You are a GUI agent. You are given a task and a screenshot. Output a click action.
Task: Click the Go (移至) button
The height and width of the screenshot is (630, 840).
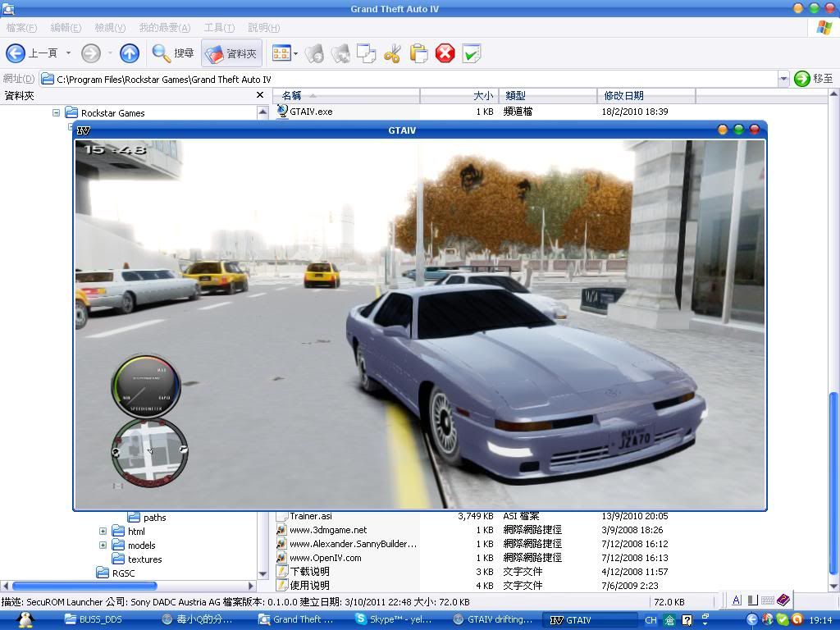814,79
